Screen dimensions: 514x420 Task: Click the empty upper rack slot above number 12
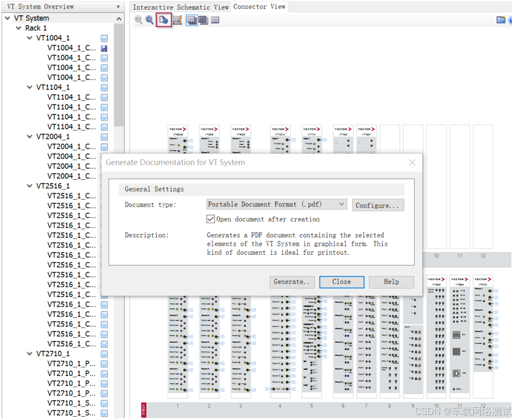click(483, 186)
